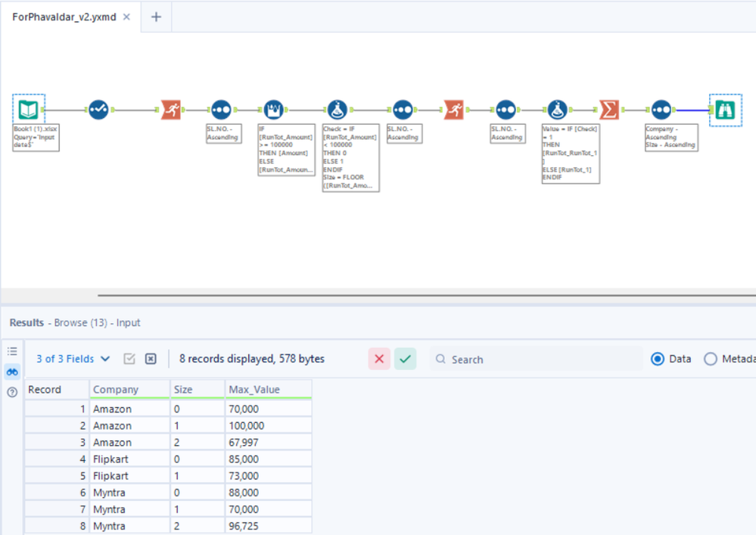Click the deselect-all fields x box icon
Image resolution: width=756 pixels, height=535 pixels.
coord(151,359)
